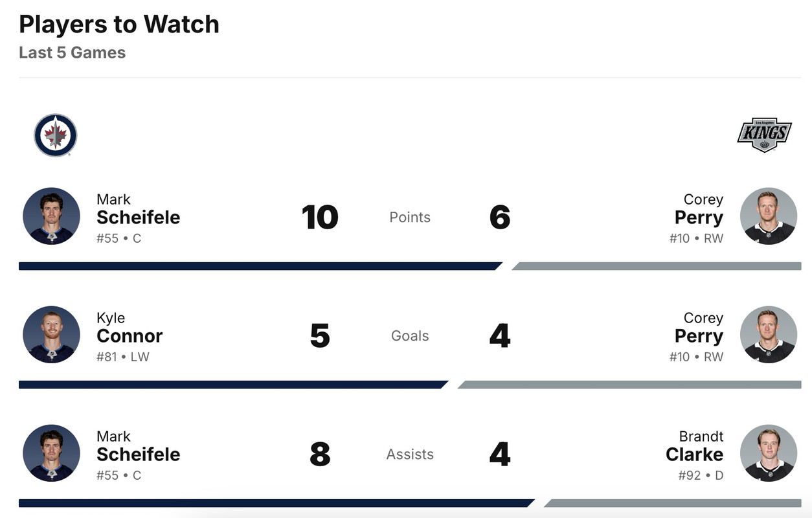Open Mark Scheifele's headshot in Points row
812x518 pixels.
click(51, 216)
